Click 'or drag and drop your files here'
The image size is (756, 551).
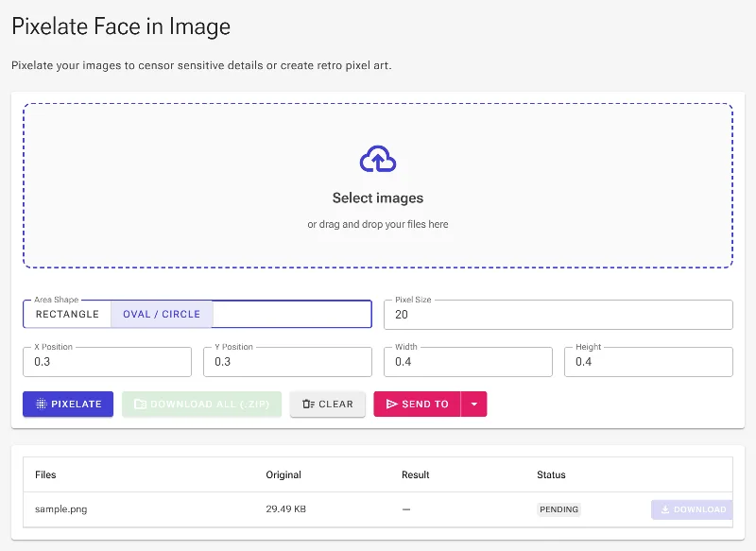tap(378, 224)
